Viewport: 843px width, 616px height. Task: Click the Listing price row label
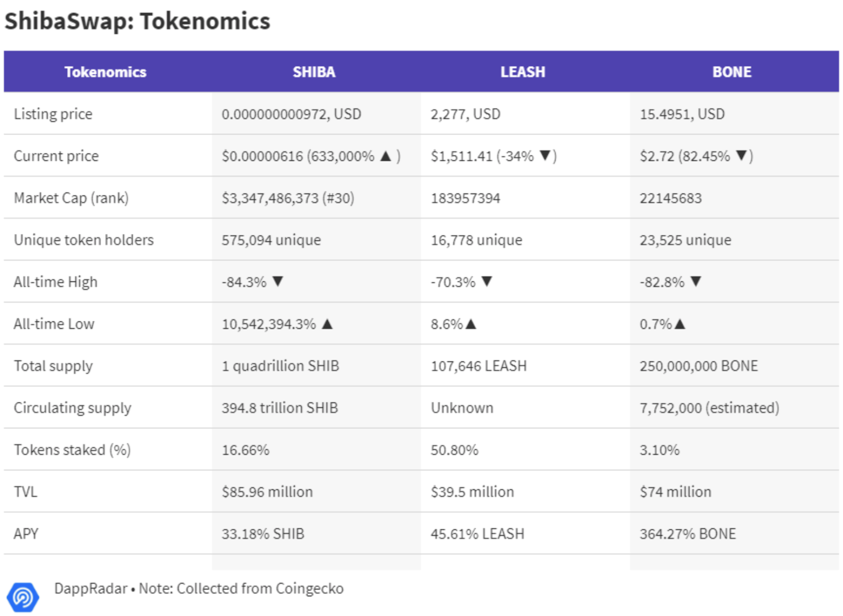tap(53, 114)
